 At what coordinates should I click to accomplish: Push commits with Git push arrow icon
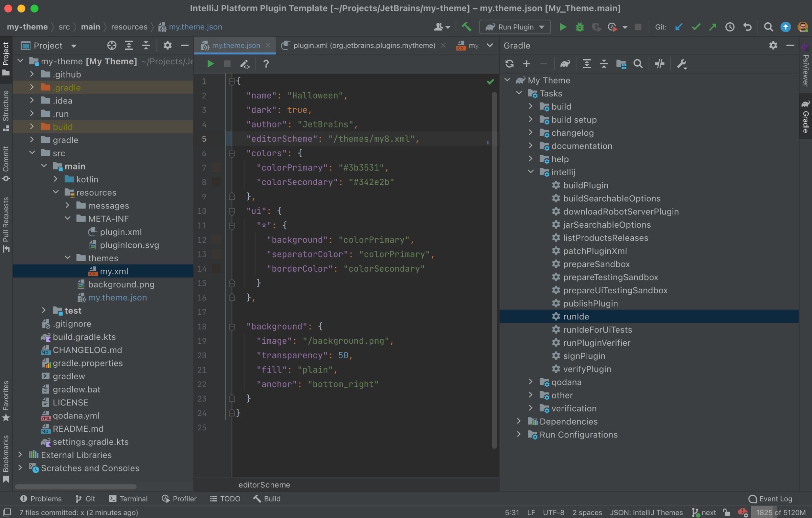pos(713,27)
